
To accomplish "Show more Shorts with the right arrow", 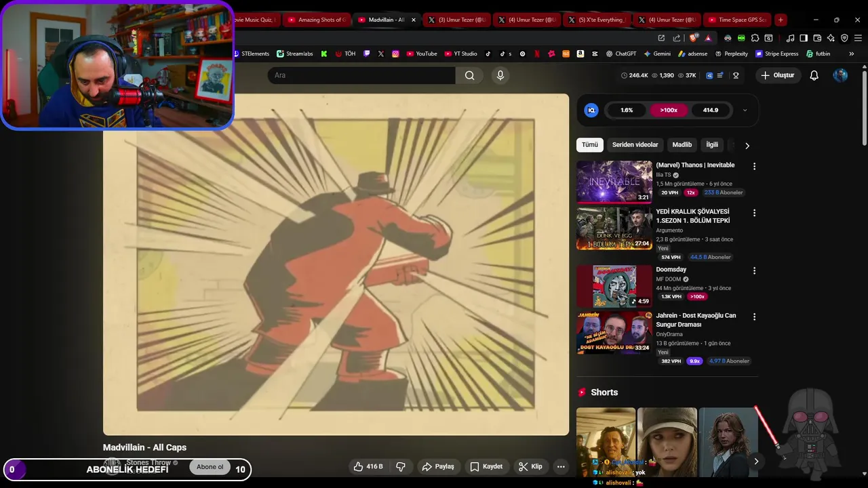I will pyautogui.click(x=756, y=461).
